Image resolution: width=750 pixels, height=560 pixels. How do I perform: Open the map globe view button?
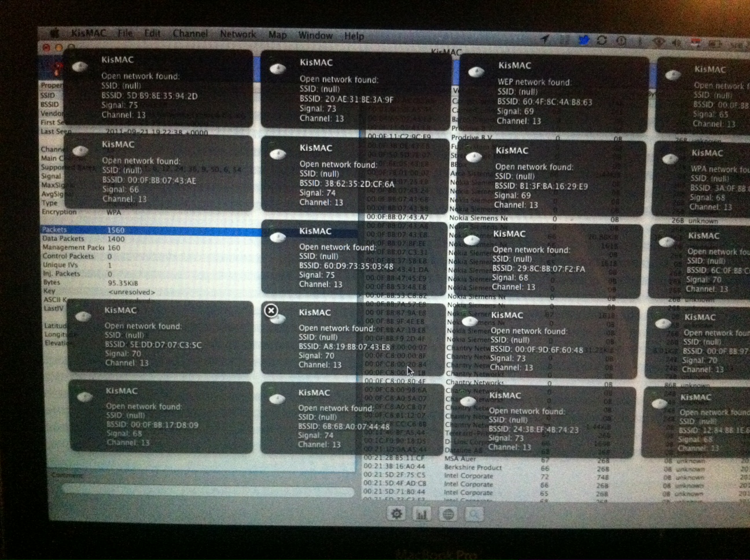tap(448, 513)
